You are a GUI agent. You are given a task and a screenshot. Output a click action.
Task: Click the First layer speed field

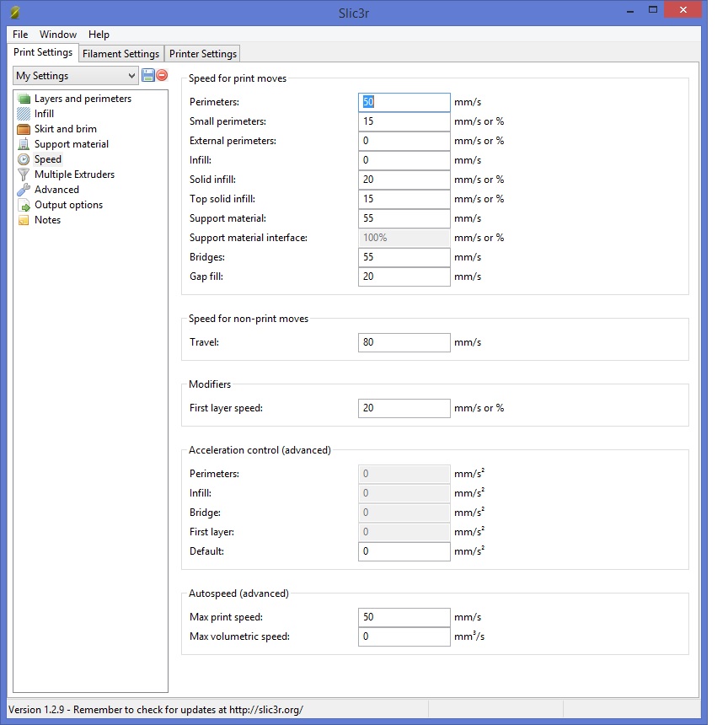click(404, 408)
